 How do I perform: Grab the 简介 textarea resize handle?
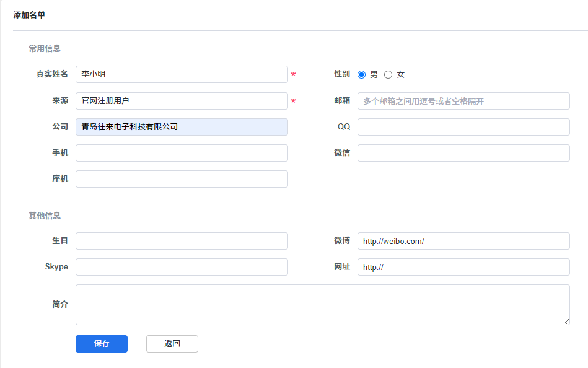pyautogui.click(x=566, y=322)
